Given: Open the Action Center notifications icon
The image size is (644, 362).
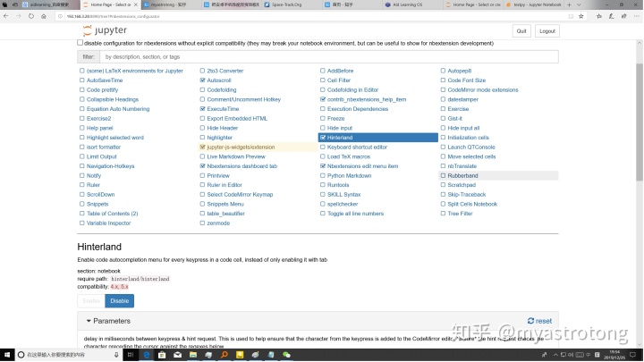Looking at the screenshot, I should [x=633, y=355].
